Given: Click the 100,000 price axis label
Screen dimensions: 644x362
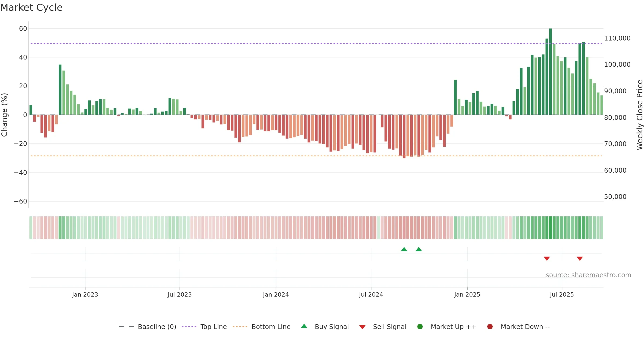Looking at the screenshot, I should tap(617, 65).
